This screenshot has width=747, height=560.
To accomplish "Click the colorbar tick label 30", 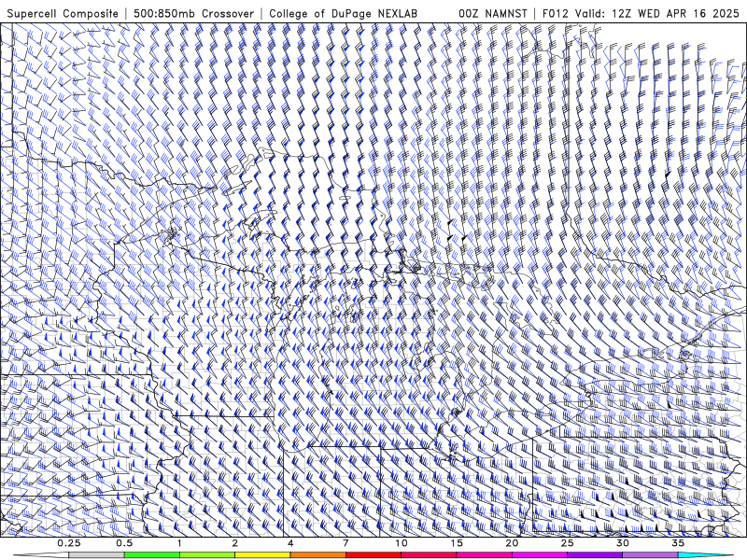I will 623,543.
